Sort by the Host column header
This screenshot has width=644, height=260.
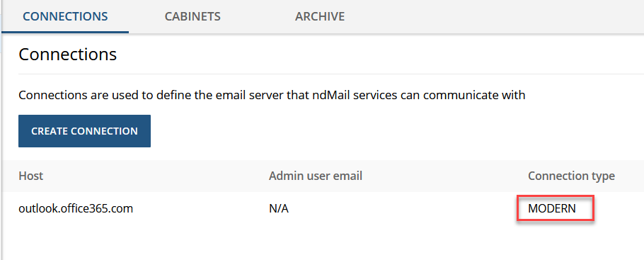(x=31, y=176)
